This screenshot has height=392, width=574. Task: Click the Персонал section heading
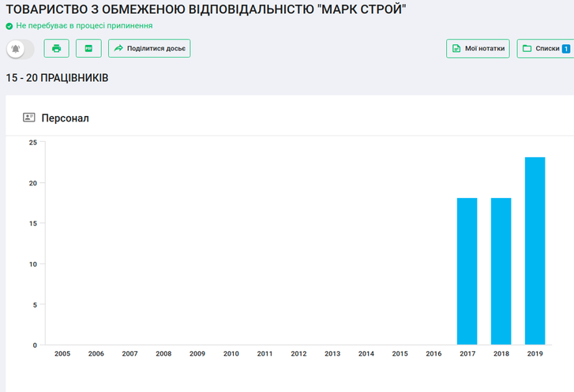point(66,118)
